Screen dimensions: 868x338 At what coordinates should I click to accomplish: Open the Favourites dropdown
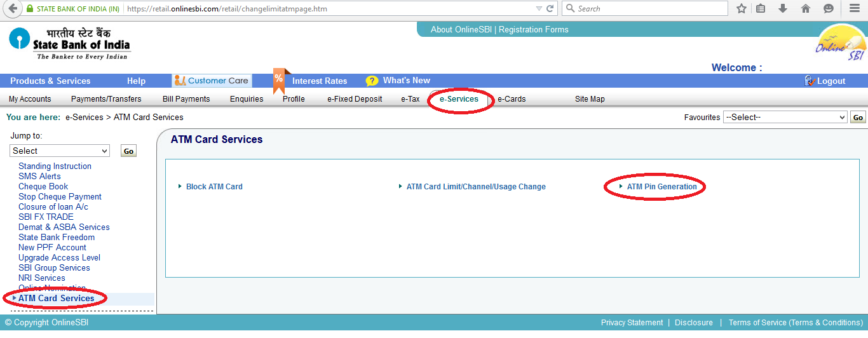click(x=785, y=118)
